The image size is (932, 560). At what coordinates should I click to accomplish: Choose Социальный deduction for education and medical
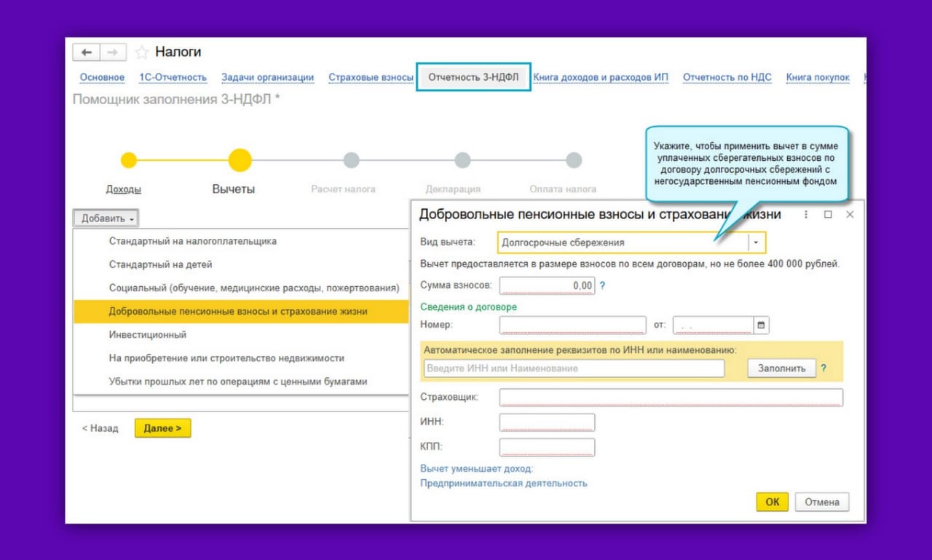click(241, 288)
